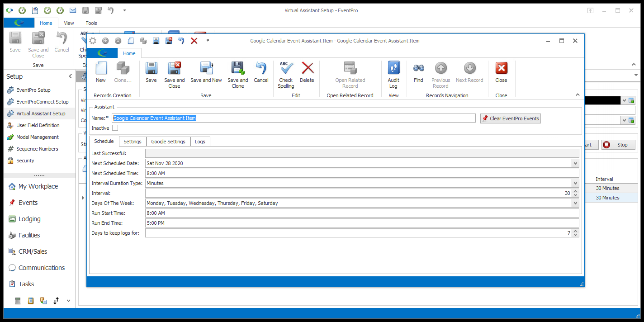Viewport: 644px width, 322px height.
Task: Click the gear icon in dialog quick access toolbar
Action: pyautogui.click(x=93, y=41)
